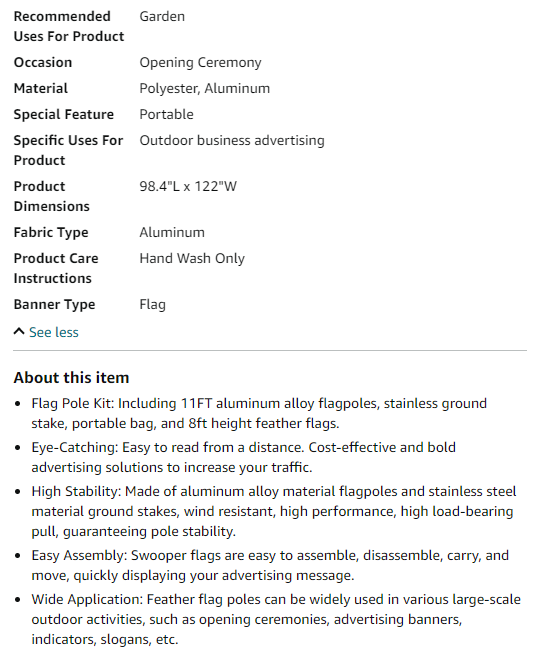The width and height of the screenshot is (552, 662).
Task: Click the Fabric Type label
Action: coord(51,233)
